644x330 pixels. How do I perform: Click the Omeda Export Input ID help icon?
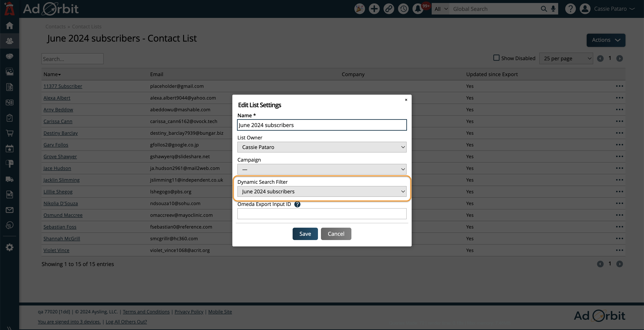pyautogui.click(x=297, y=204)
